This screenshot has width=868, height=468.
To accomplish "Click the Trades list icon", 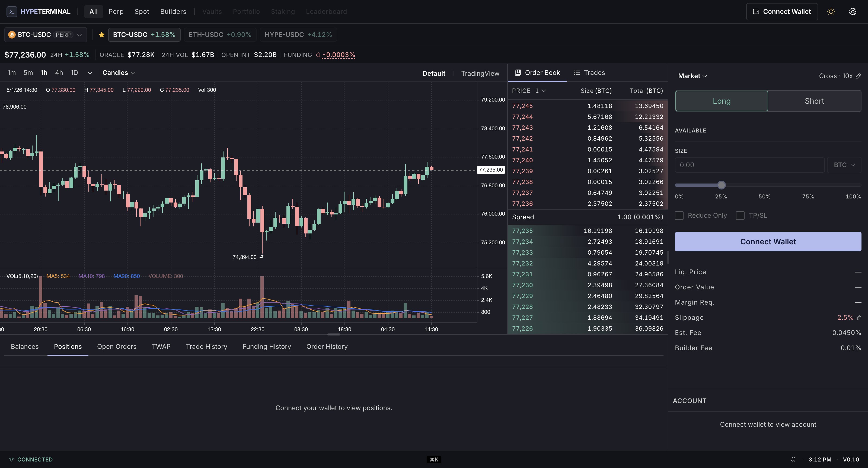I will [577, 73].
